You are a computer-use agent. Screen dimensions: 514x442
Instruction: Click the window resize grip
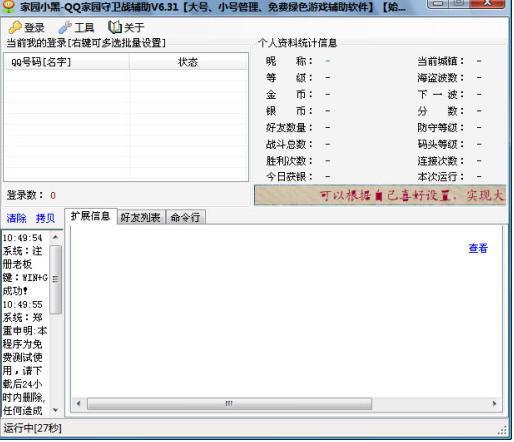click(502, 430)
